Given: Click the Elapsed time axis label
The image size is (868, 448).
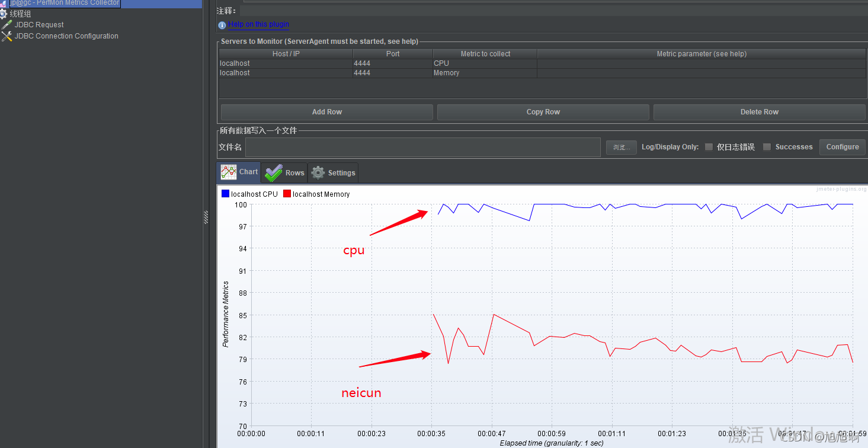Looking at the screenshot, I should pyautogui.click(x=552, y=443).
